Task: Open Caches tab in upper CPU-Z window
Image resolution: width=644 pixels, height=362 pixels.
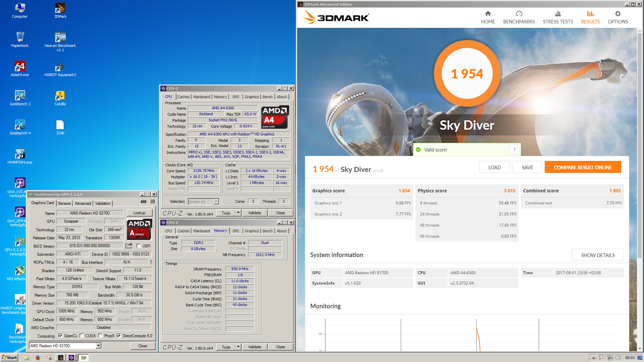Action: (183, 97)
